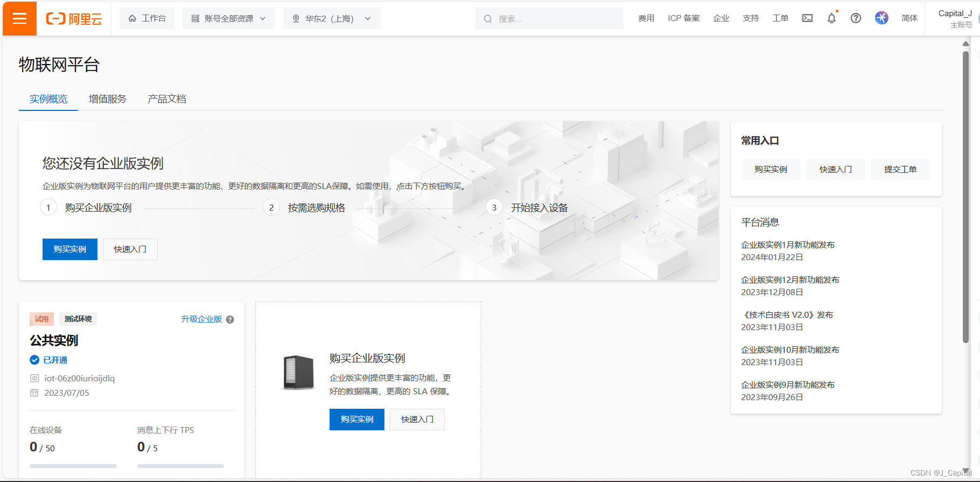This screenshot has height=482, width=980.
Task: Click the 升级企业版 link
Action: (x=201, y=319)
